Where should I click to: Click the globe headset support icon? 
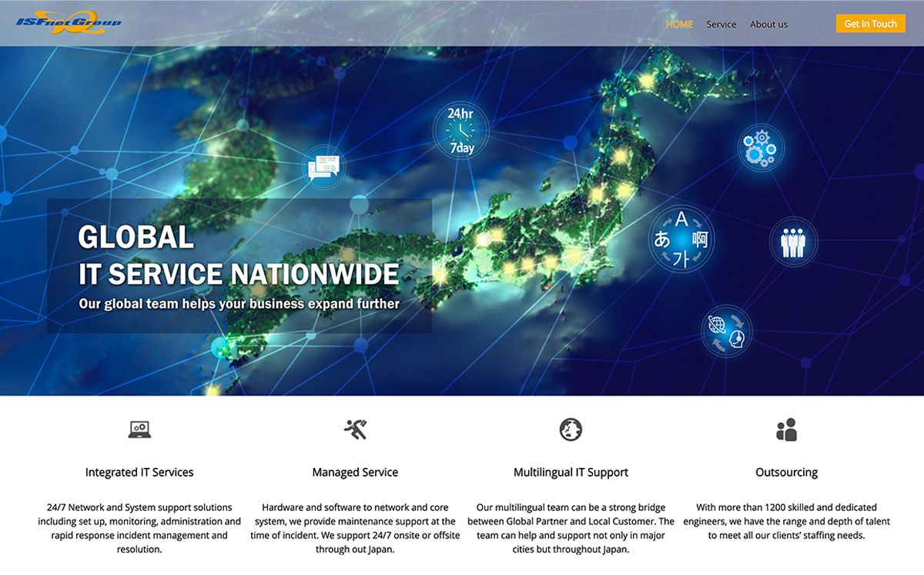point(726,331)
